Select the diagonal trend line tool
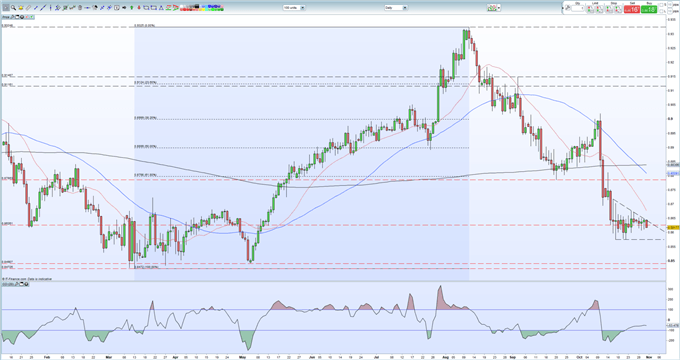Viewport: 680px width, 360px height. pos(43,7)
